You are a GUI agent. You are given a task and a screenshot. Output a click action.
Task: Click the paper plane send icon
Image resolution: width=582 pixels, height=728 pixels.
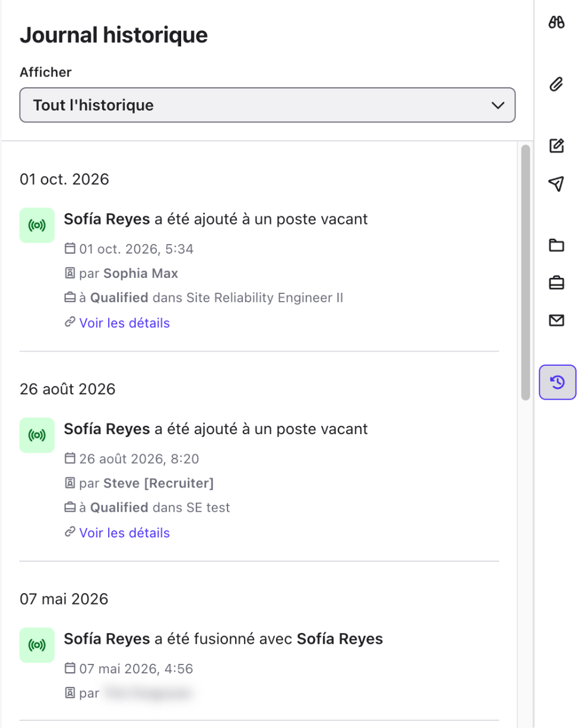pyautogui.click(x=556, y=183)
